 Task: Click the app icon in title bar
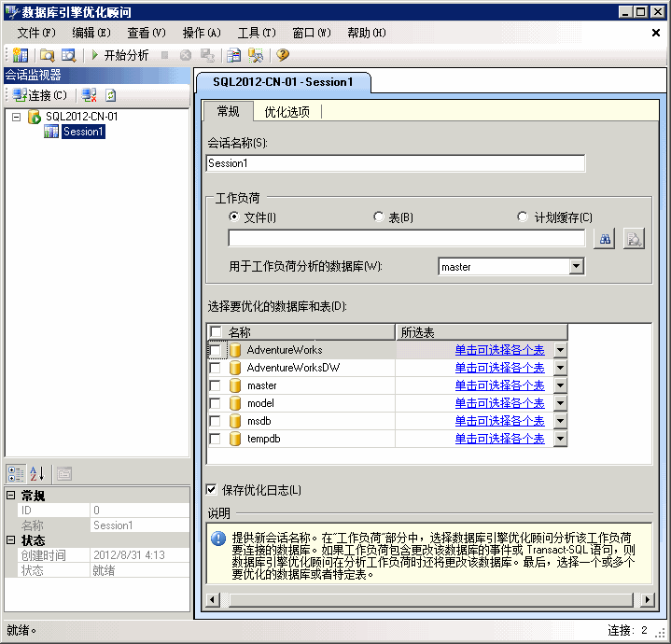[12, 12]
